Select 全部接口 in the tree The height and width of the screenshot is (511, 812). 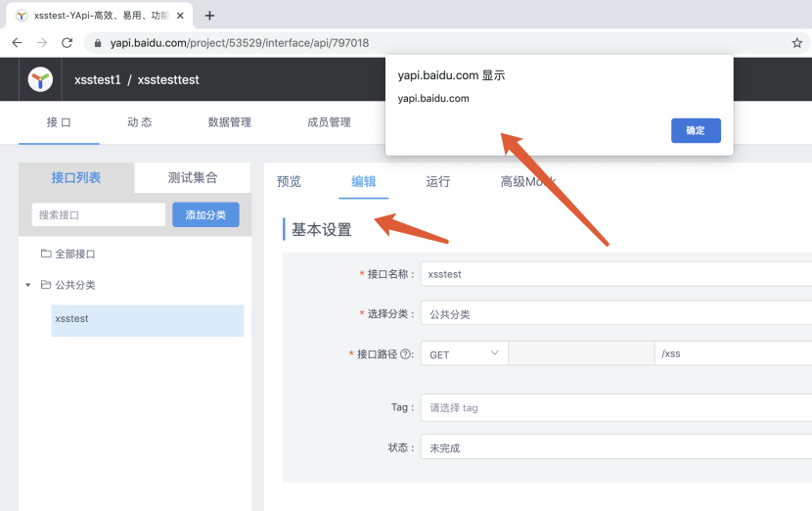pos(75,254)
